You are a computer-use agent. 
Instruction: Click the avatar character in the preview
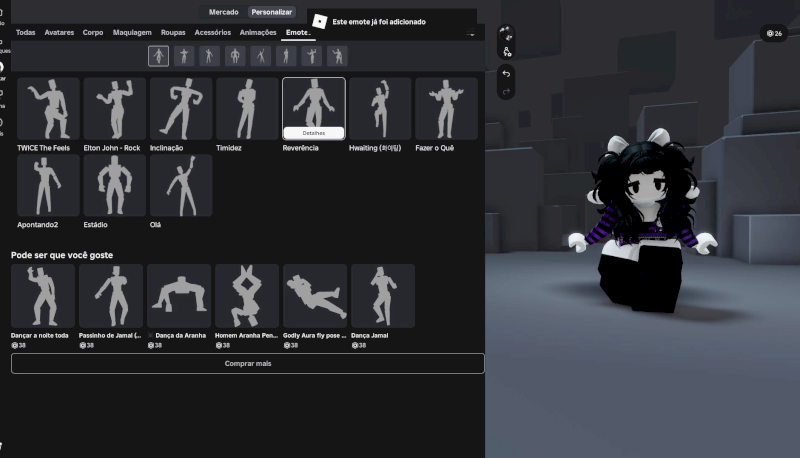click(643, 221)
